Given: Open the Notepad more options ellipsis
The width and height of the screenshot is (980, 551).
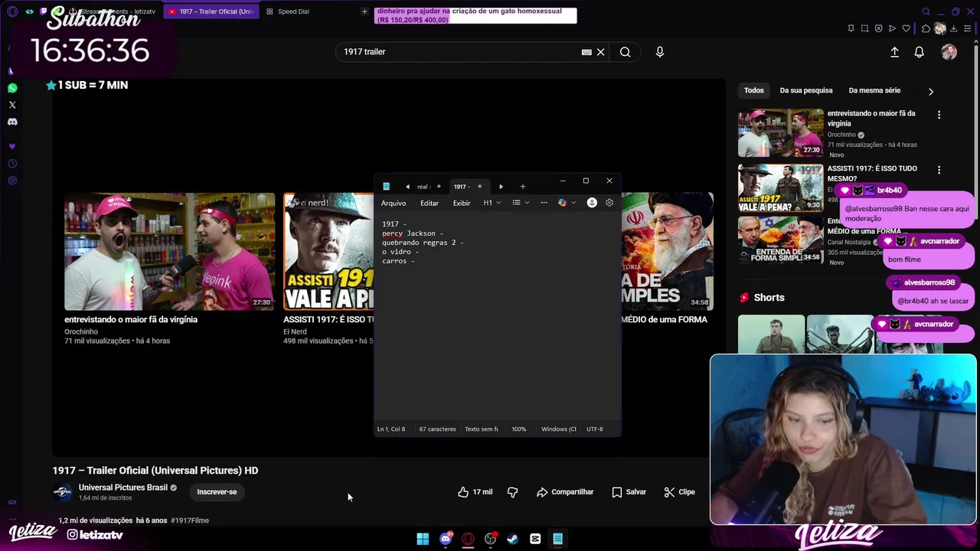Looking at the screenshot, I should [x=544, y=203].
